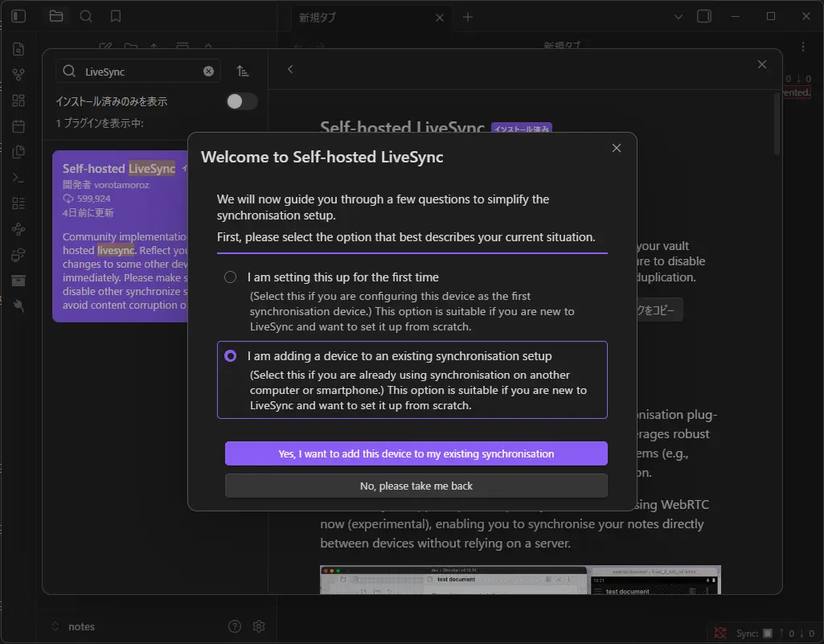Click "No, please take me back" button
This screenshot has height=644, width=824.
pyautogui.click(x=416, y=486)
